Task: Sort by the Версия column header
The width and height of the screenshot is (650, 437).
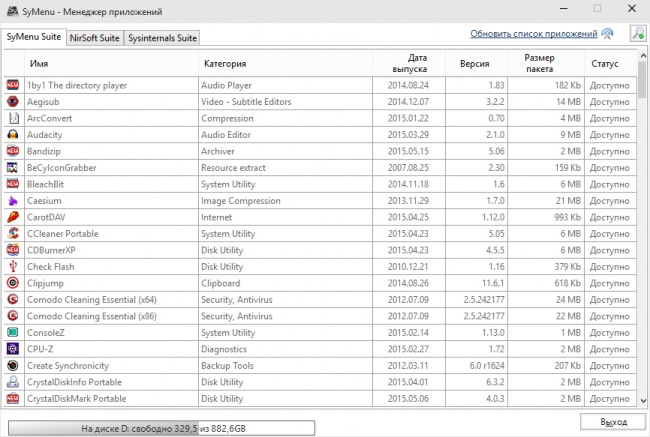Action: (x=477, y=63)
